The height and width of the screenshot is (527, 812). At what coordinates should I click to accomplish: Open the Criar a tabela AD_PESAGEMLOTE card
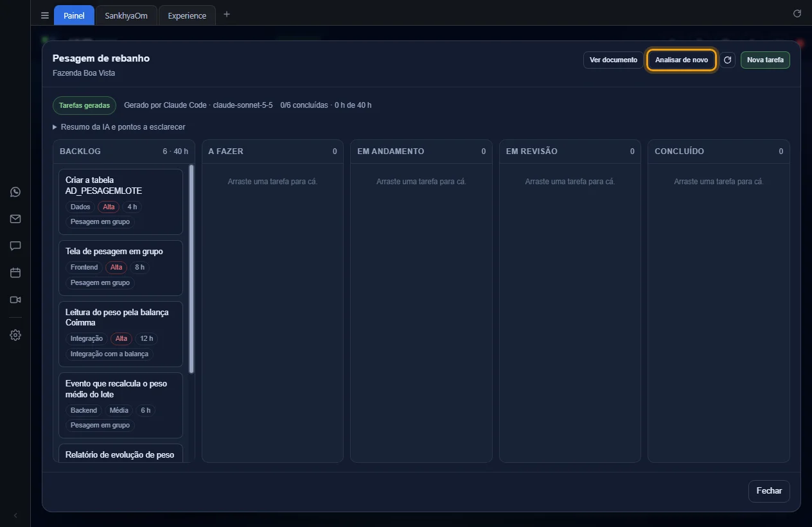point(121,202)
